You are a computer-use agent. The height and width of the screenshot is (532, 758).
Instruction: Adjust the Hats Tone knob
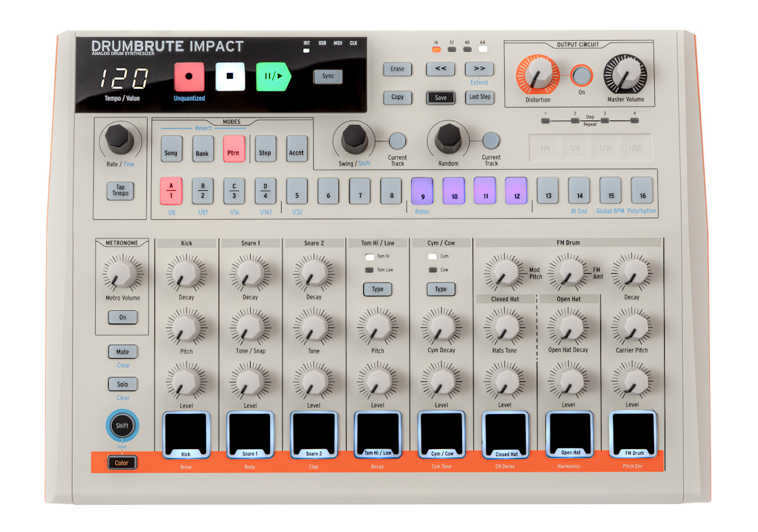[x=505, y=326]
